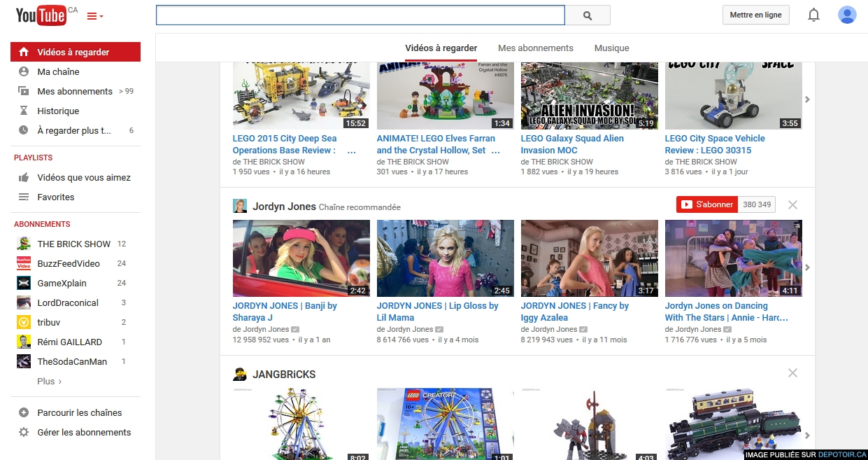The width and height of the screenshot is (868, 460).
Task: Play the Banji by Sharaya J thumbnail
Action: coord(301,258)
